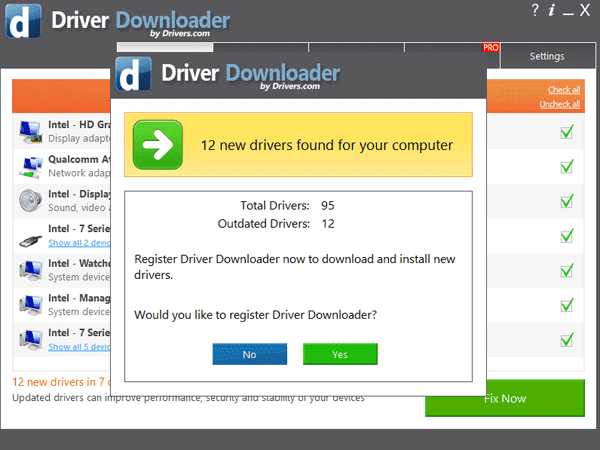Viewport: 600px width, 450px height.
Task: Click the 'Register Driver Downloader now' message text
Action: [295, 267]
